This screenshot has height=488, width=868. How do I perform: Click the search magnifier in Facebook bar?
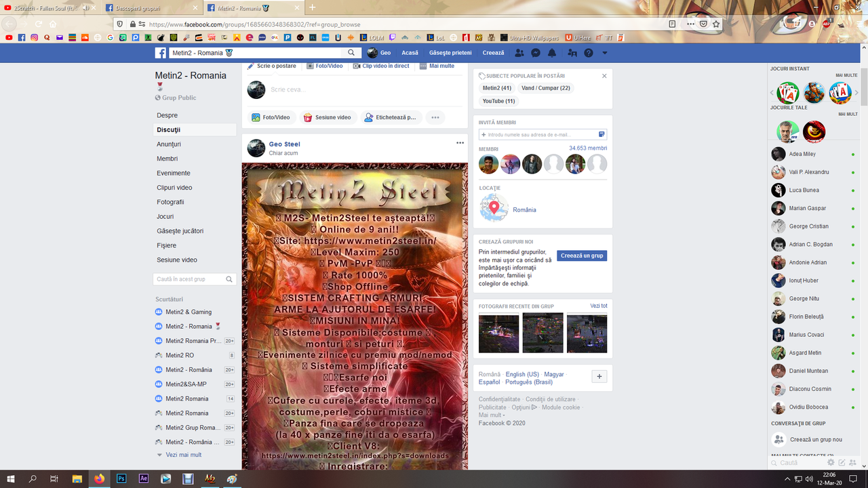tap(351, 53)
